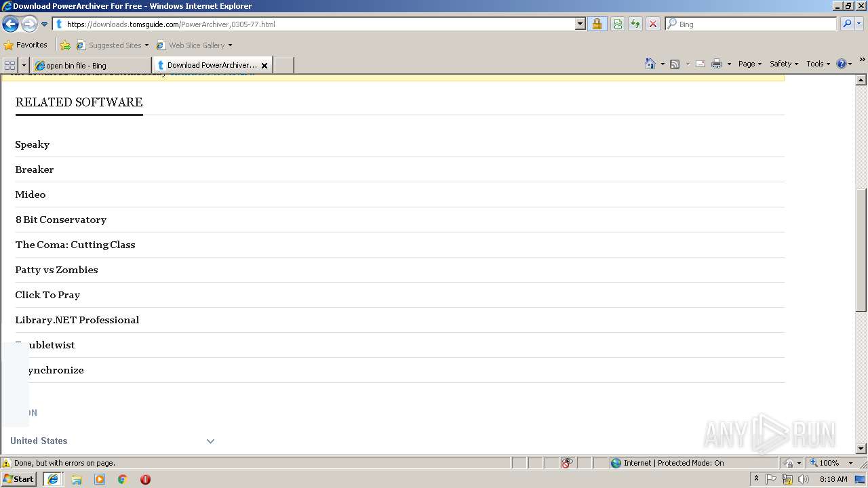The image size is (868, 488).
Task: Open Chrome from the taskbar
Action: 123,479
